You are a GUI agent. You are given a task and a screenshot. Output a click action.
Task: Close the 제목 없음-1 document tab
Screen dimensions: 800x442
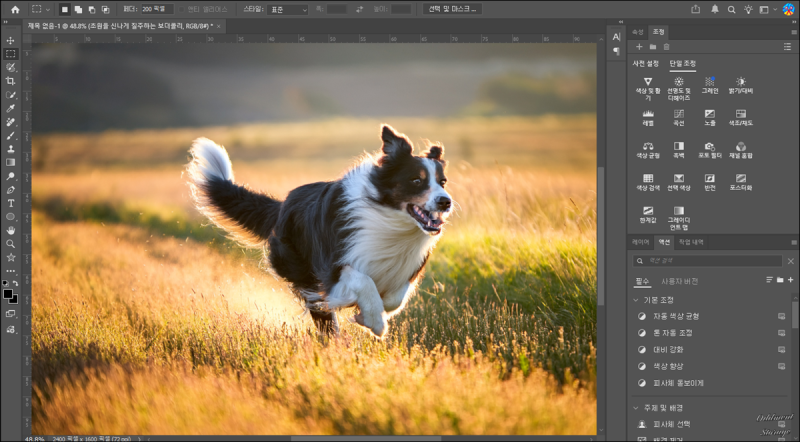pyautogui.click(x=219, y=26)
